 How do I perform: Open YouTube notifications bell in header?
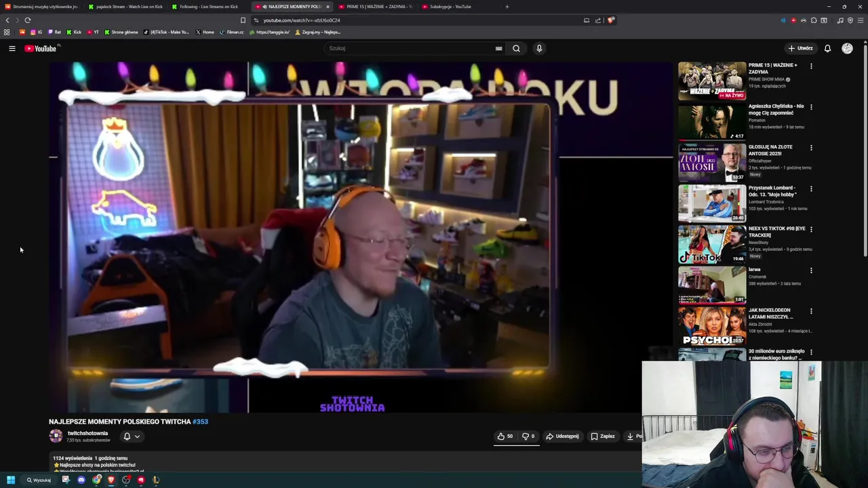click(x=827, y=48)
